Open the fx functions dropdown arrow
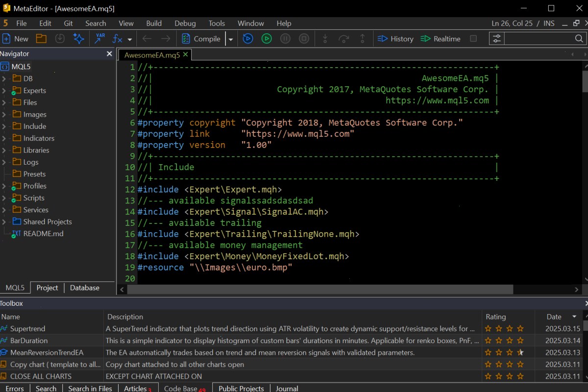Viewport: 588px width, 392px height. [x=130, y=39]
